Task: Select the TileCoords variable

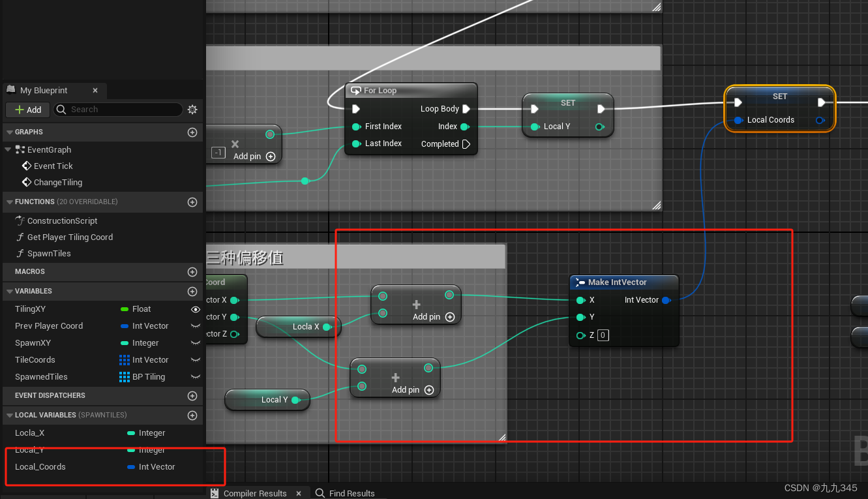Action: (35, 360)
